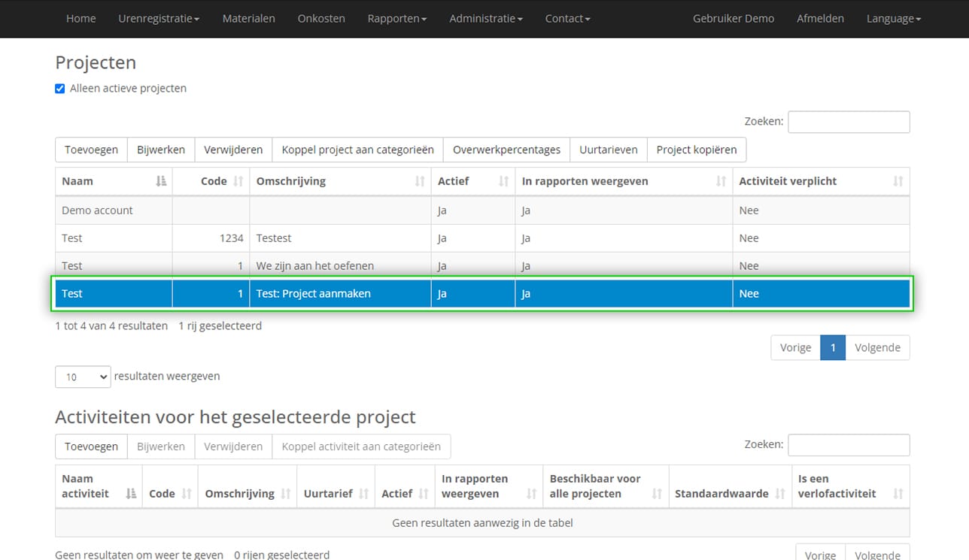Expand the Administratie dropdown
This screenshot has width=969, height=560.
[x=485, y=18]
